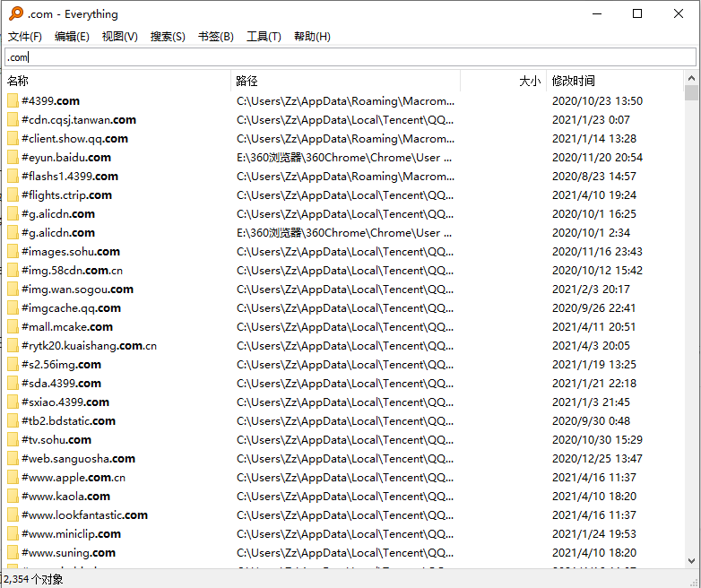Viewport: 701px width, 588px height.
Task: Click the folder icon beside #www.suning.com
Action: point(13,553)
